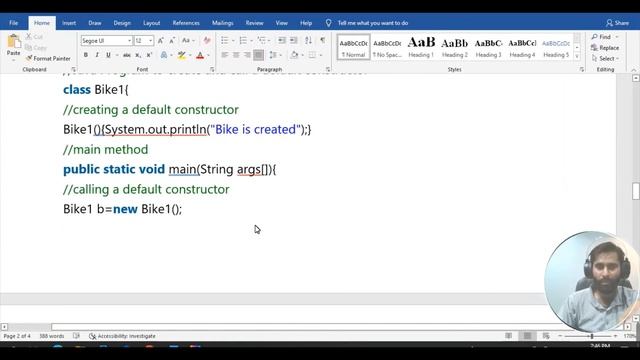Center align the text
Image resolution: width=640 pixels, height=360 pixels.
[x=236, y=55]
